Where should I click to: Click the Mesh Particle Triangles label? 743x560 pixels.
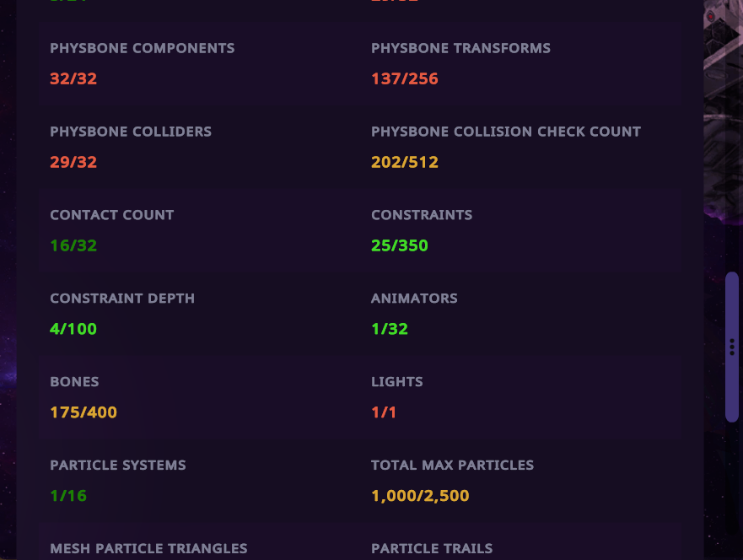148,549
